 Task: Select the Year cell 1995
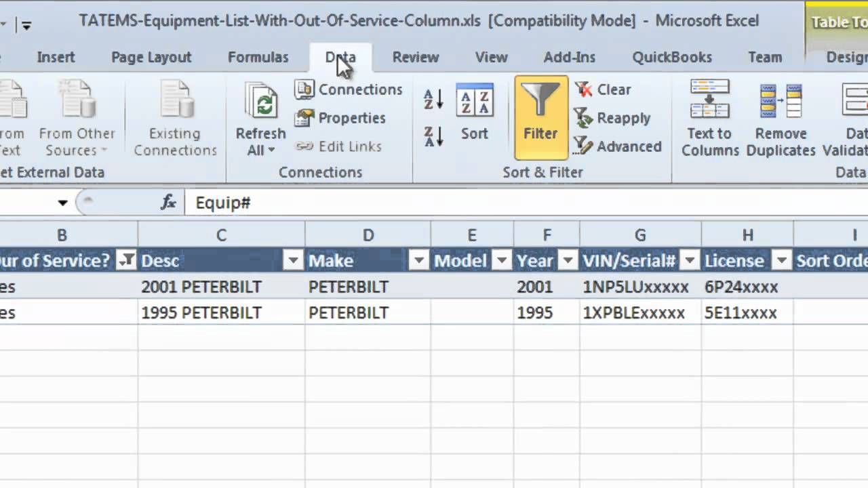[547, 312]
